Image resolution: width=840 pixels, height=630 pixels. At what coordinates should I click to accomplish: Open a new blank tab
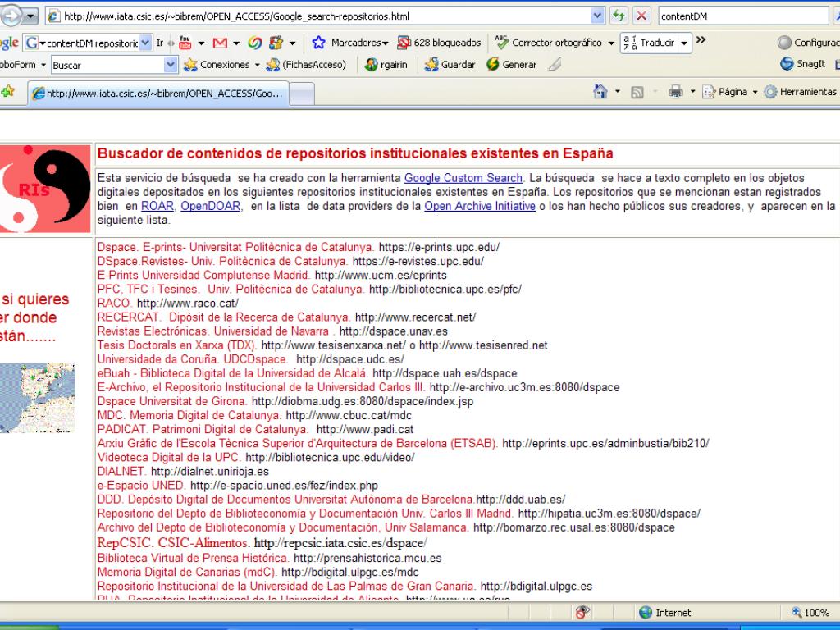coord(302,94)
